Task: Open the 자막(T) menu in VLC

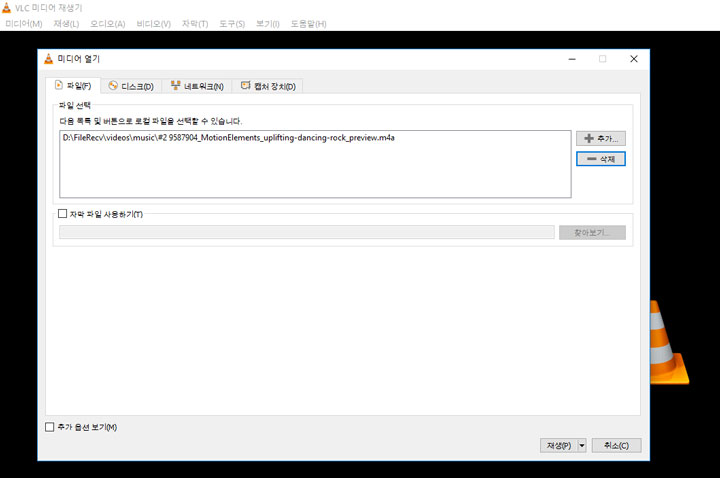Action: pyautogui.click(x=195, y=24)
